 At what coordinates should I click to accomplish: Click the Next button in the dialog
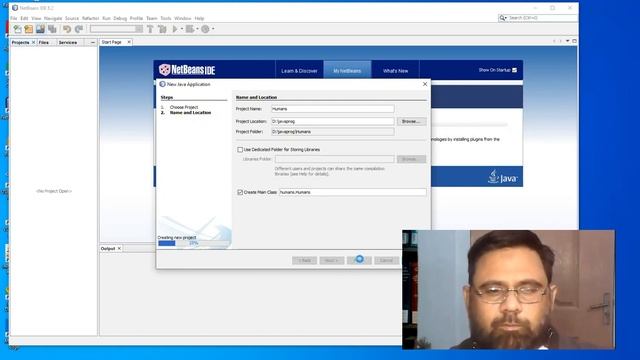tap(332, 260)
